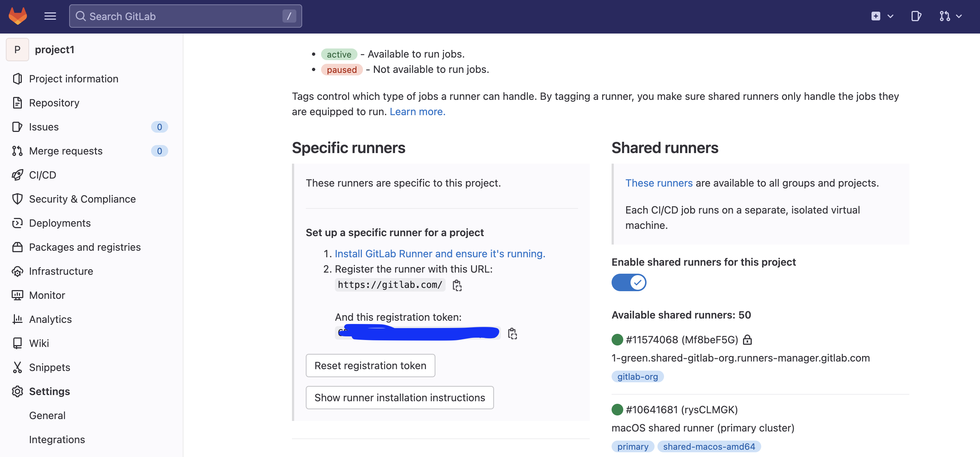The height and width of the screenshot is (457, 980).
Task: Click the Analytics chart icon
Action: [17, 319]
